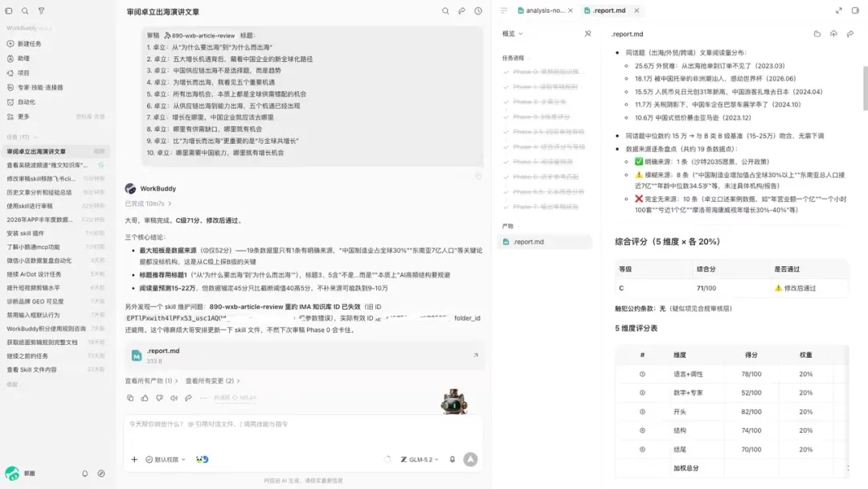
Task: Open the 概览 overview dropdown
Action: (513, 34)
